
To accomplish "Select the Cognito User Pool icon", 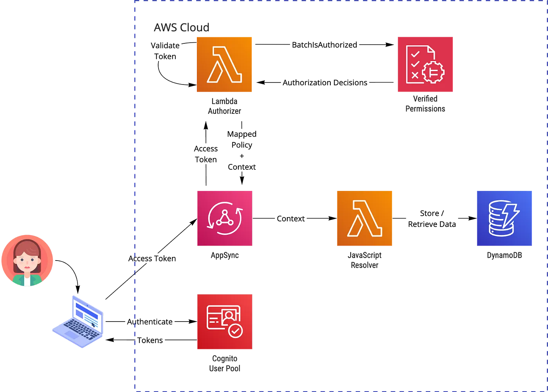I will pos(225,322).
